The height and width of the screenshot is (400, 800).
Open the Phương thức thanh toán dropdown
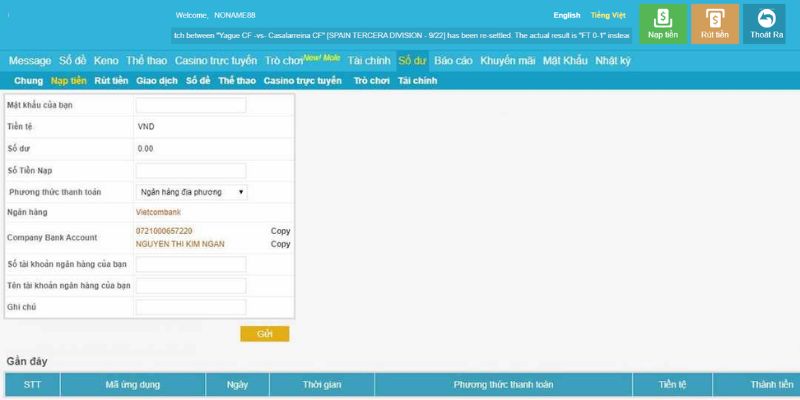(191, 191)
